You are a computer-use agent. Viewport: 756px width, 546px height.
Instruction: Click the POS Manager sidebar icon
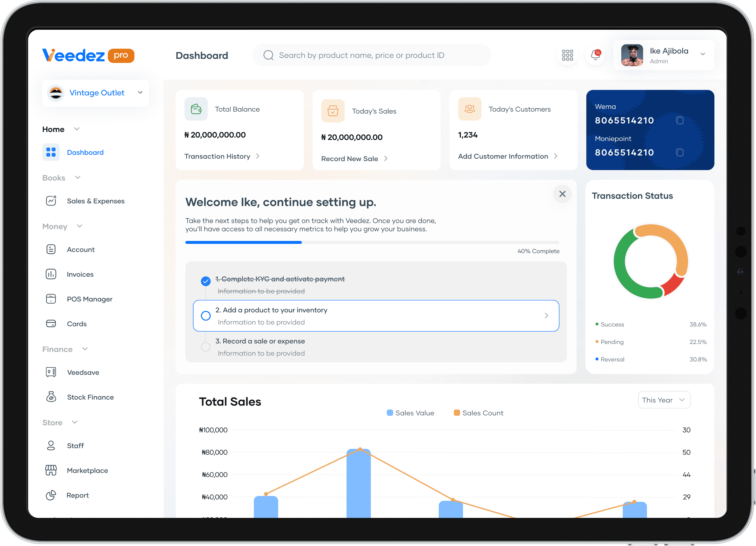pos(51,299)
